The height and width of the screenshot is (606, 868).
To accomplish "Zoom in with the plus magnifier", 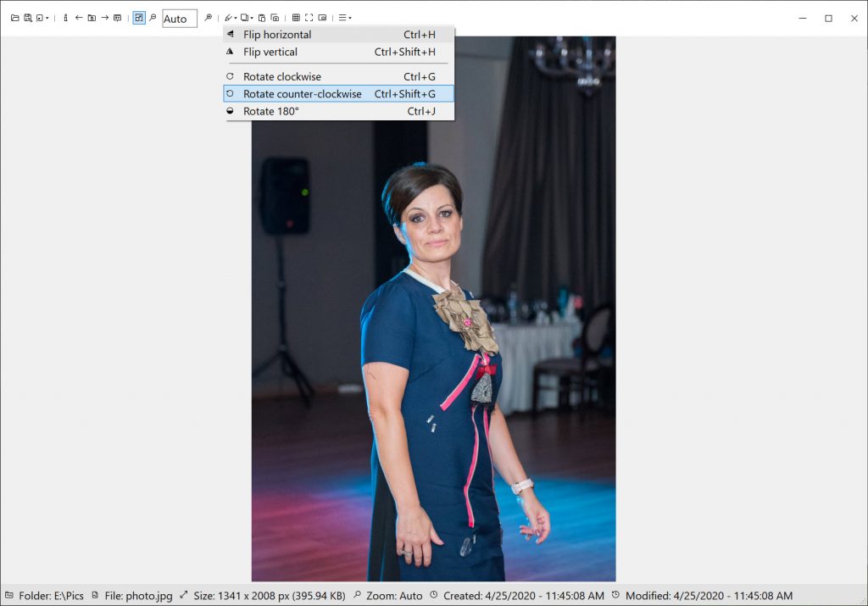I will pos(209,18).
